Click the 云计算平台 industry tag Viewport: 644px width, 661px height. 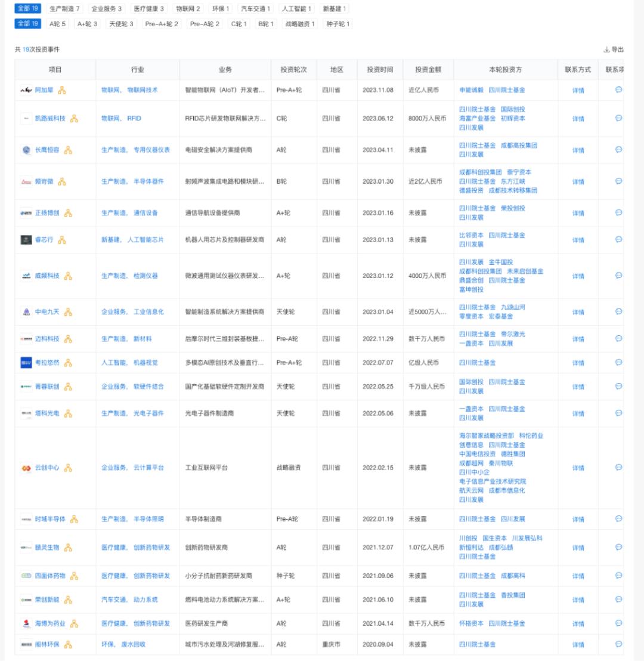pyautogui.click(x=149, y=468)
